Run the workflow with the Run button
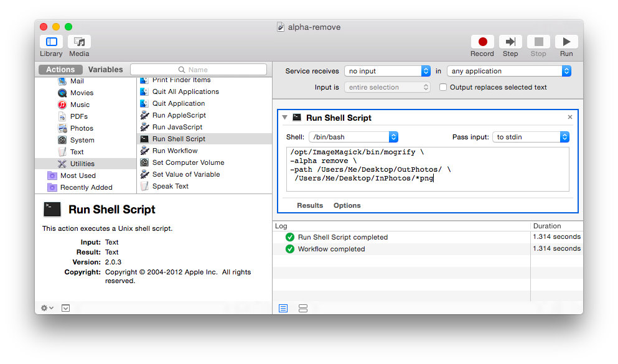Viewport: 618px width, 364px height. coord(566,42)
